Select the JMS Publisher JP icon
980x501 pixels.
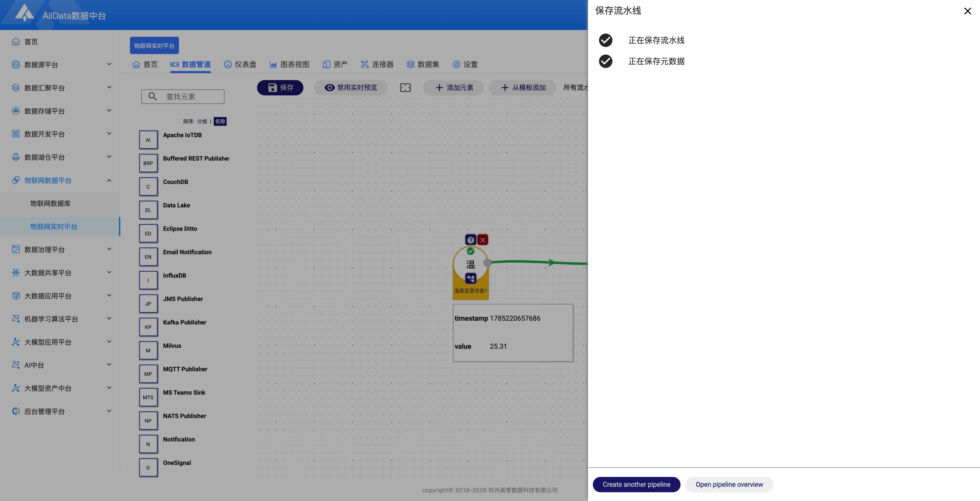[x=148, y=304]
